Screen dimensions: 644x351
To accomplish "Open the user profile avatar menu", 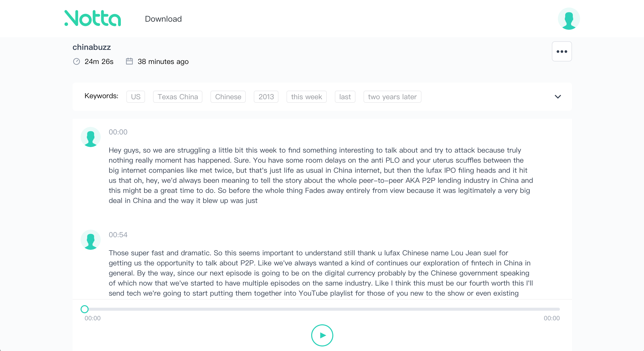I will tap(568, 19).
